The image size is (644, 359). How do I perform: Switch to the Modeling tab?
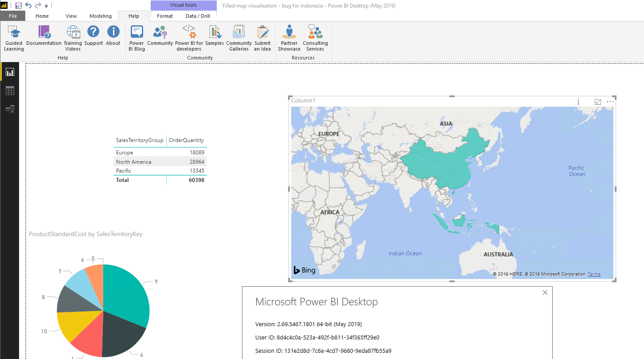pyautogui.click(x=101, y=16)
